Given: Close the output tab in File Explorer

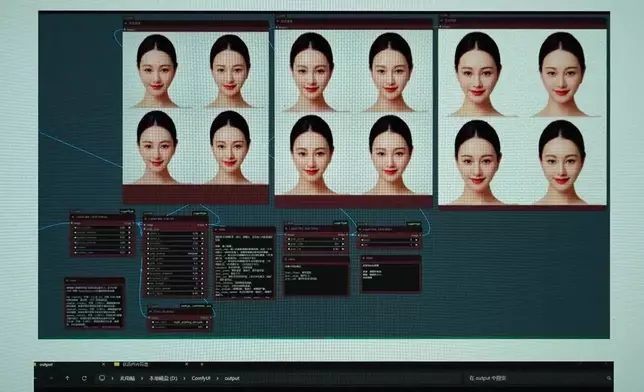Looking at the screenshot, I should [103, 364].
